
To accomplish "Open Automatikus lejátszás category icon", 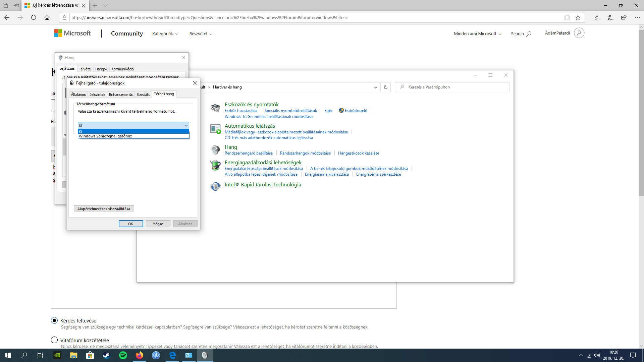I will [215, 129].
